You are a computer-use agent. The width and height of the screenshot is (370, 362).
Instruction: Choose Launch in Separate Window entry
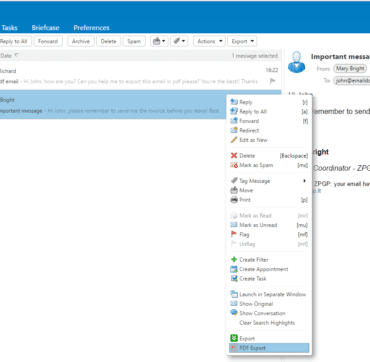click(x=269, y=294)
